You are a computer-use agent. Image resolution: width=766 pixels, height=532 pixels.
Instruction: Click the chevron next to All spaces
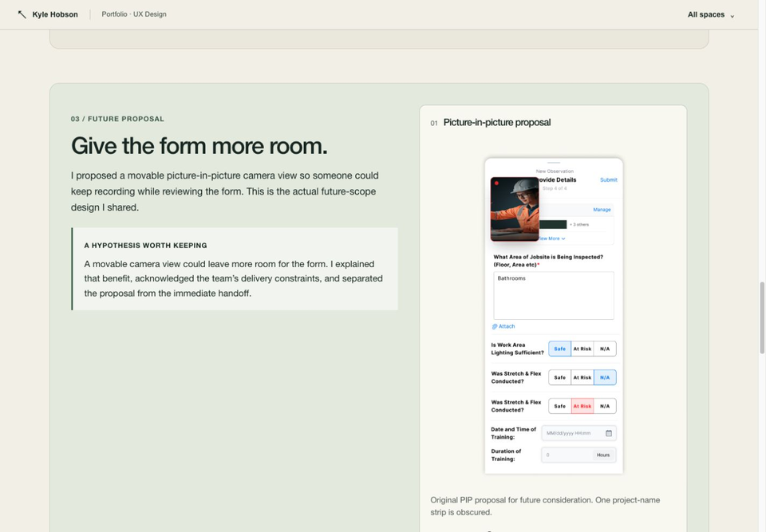coord(732,16)
